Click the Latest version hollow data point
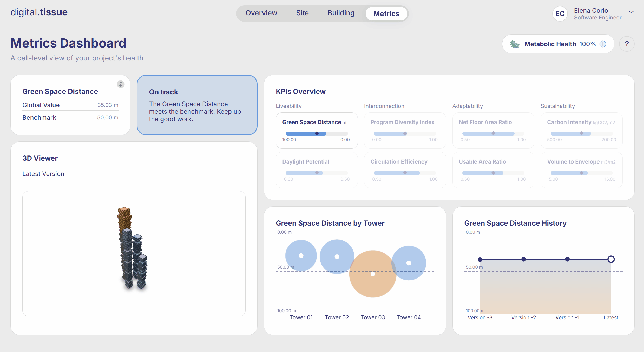Image resolution: width=644 pixels, height=352 pixels. click(x=611, y=259)
